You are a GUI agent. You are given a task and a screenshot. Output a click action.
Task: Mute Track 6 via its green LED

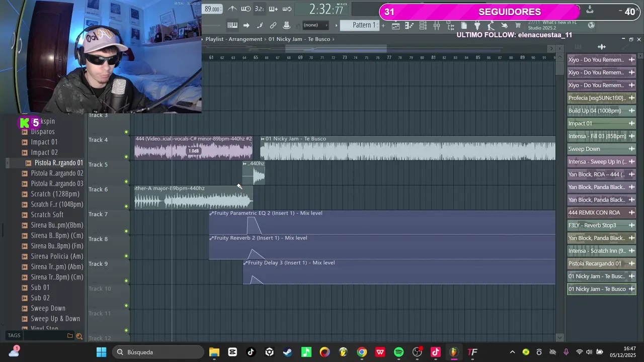point(126,206)
